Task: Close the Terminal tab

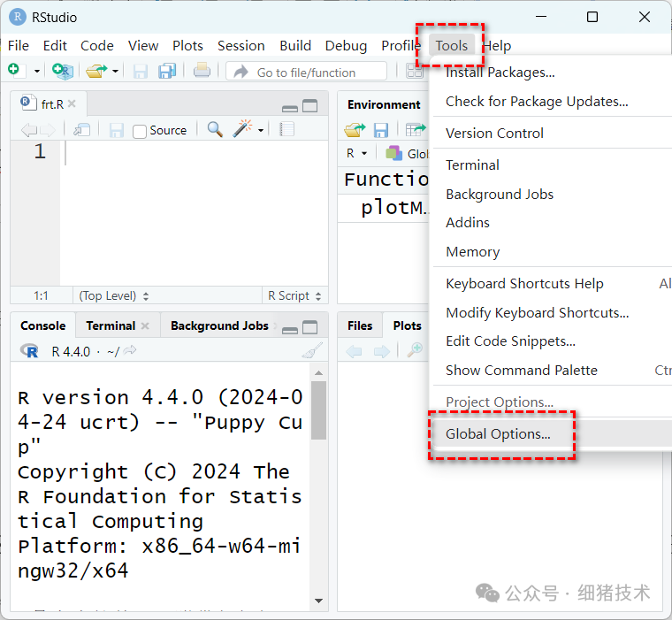Action: (145, 325)
